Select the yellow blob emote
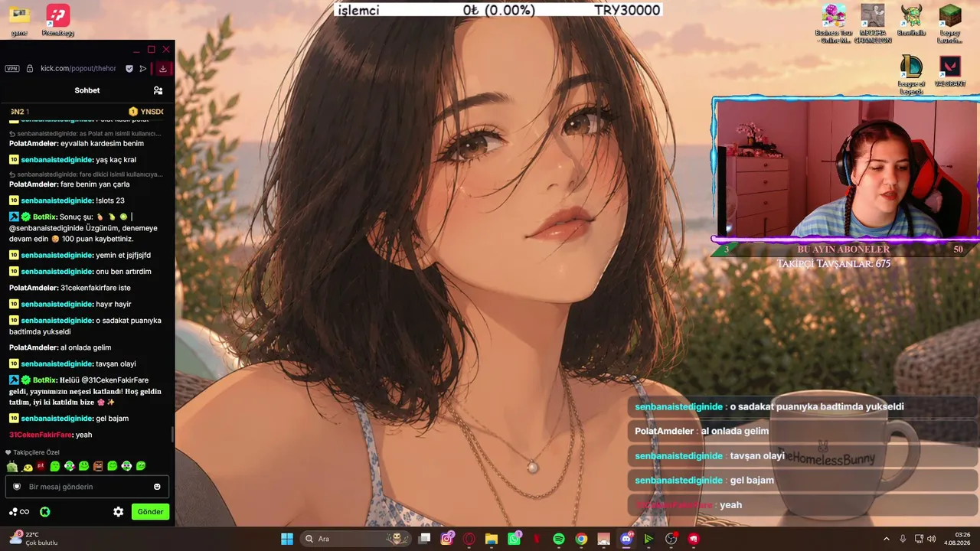Screen dimensions: 980x551 [28, 467]
